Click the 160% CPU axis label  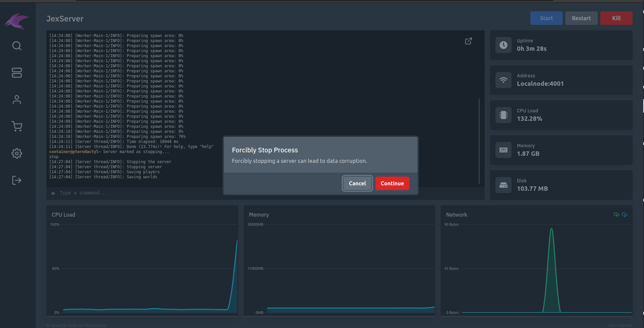pyautogui.click(x=55, y=224)
